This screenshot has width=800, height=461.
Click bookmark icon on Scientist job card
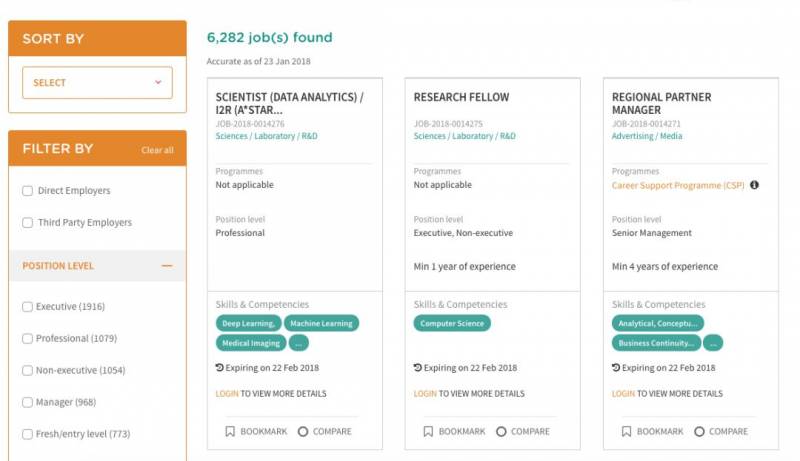click(230, 432)
